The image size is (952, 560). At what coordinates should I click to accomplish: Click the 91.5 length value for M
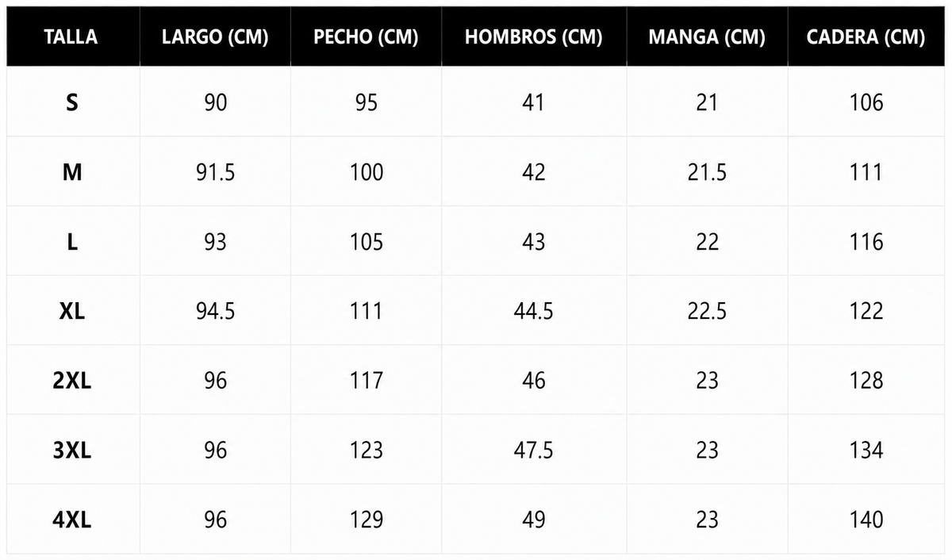coord(215,172)
